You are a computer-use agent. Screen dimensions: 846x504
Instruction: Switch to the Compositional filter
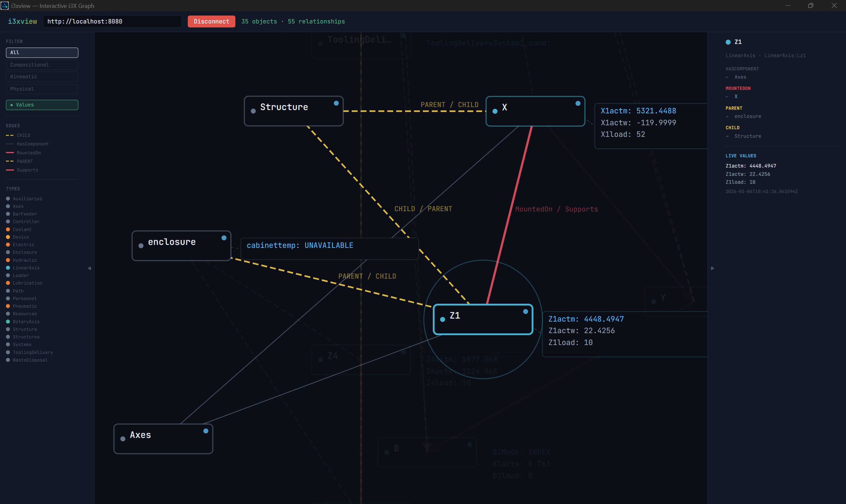coord(42,64)
